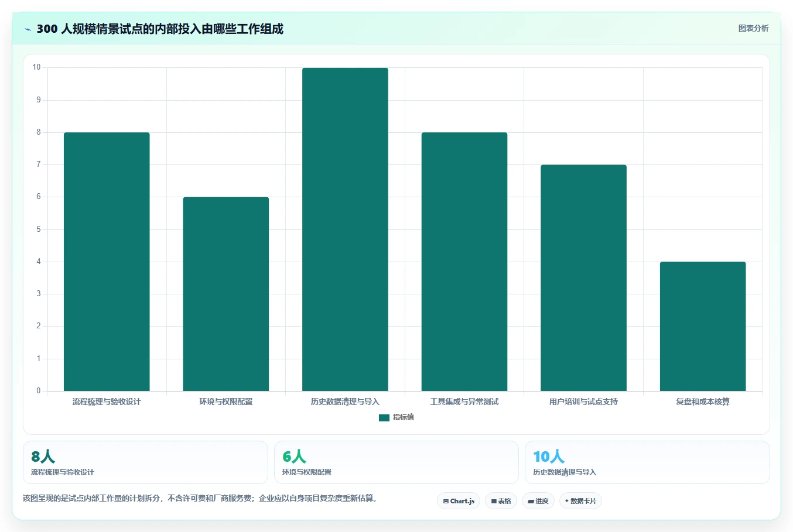Click the 图表分析 label in header
793x532 pixels.
(x=753, y=28)
